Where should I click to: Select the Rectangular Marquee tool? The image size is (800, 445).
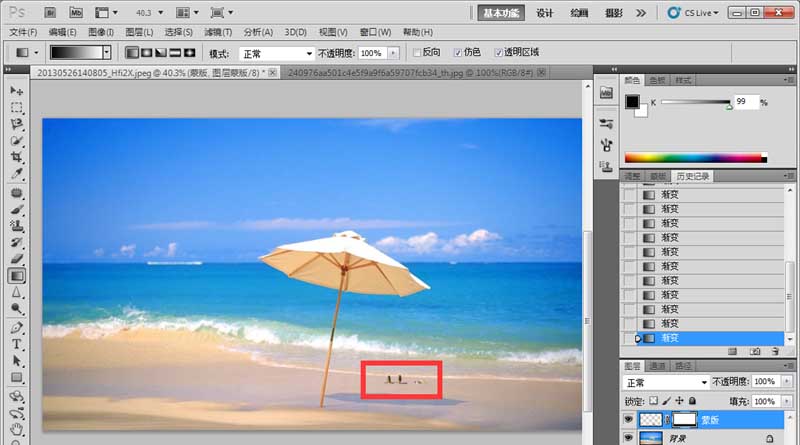point(17,108)
